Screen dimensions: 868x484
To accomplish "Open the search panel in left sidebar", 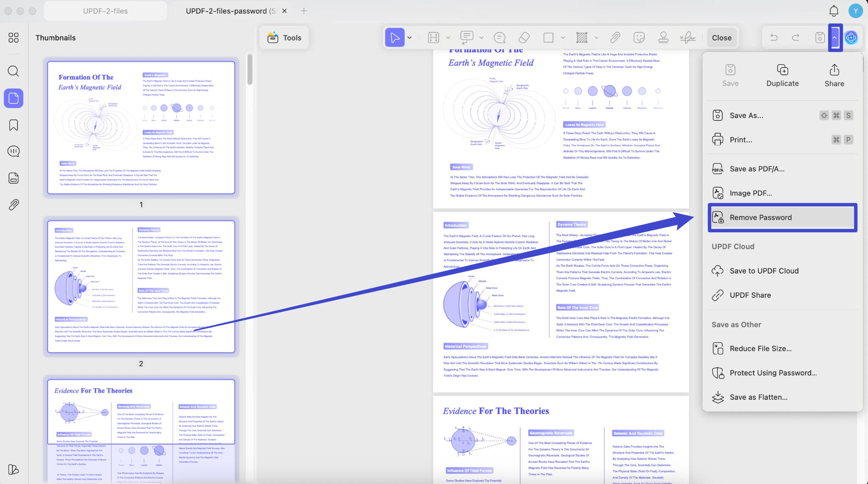I will click(x=14, y=71).
